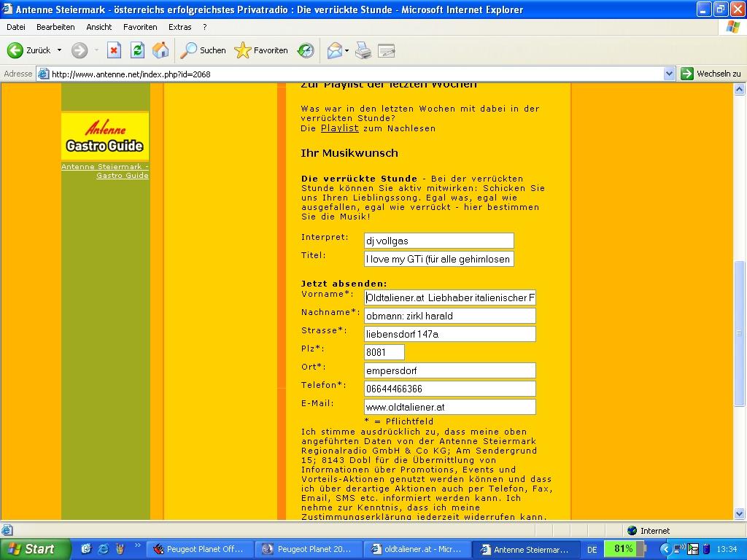747x560 pixels.
Task: Switch to oldtaliener.at taskbar window
Action: click(417, 550)
